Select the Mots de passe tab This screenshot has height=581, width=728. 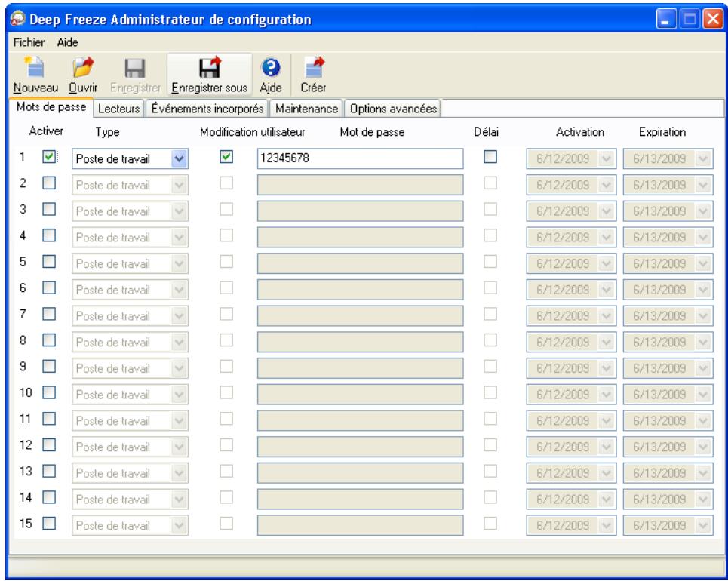[x=51, y=107]
